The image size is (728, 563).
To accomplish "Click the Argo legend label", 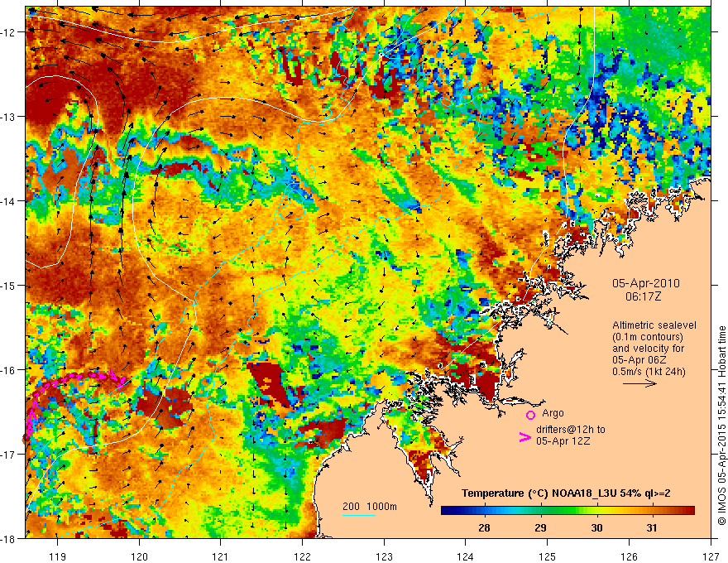I will click(553, 413).
